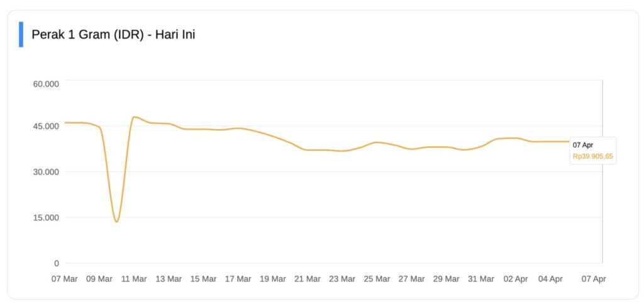Click the "07 Apr" label on the x-axis
The image size is (644, 306).
click(594, 278)
